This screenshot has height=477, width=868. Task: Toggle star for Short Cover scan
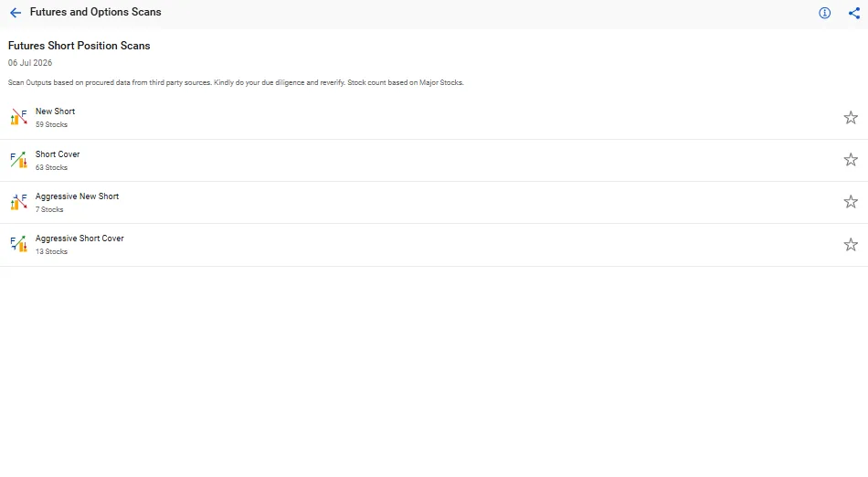pos(851,159)
